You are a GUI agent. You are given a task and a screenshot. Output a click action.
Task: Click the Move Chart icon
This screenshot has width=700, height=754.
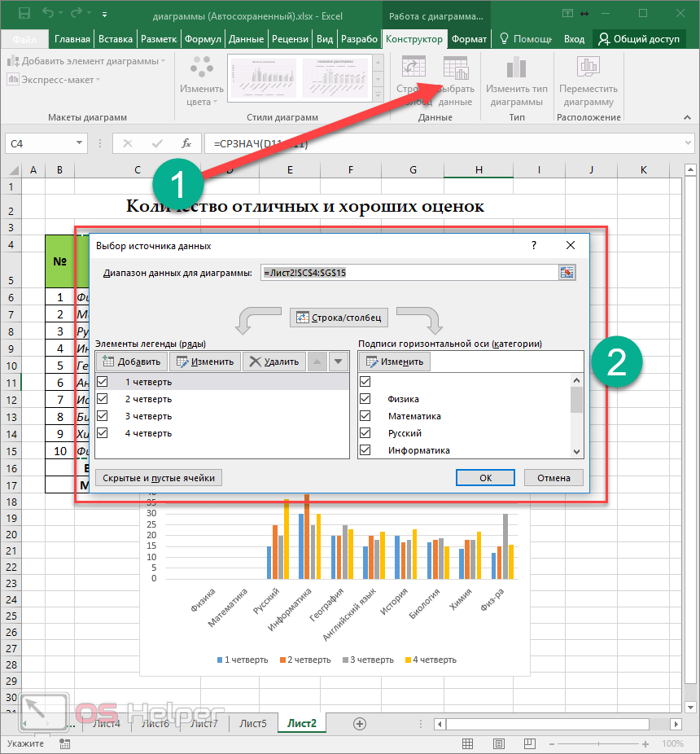588,68
